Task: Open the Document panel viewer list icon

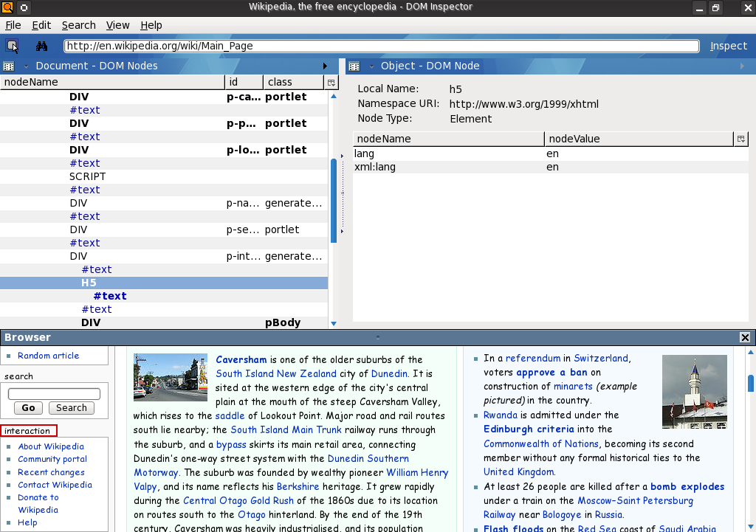Action: click(9, 66)
